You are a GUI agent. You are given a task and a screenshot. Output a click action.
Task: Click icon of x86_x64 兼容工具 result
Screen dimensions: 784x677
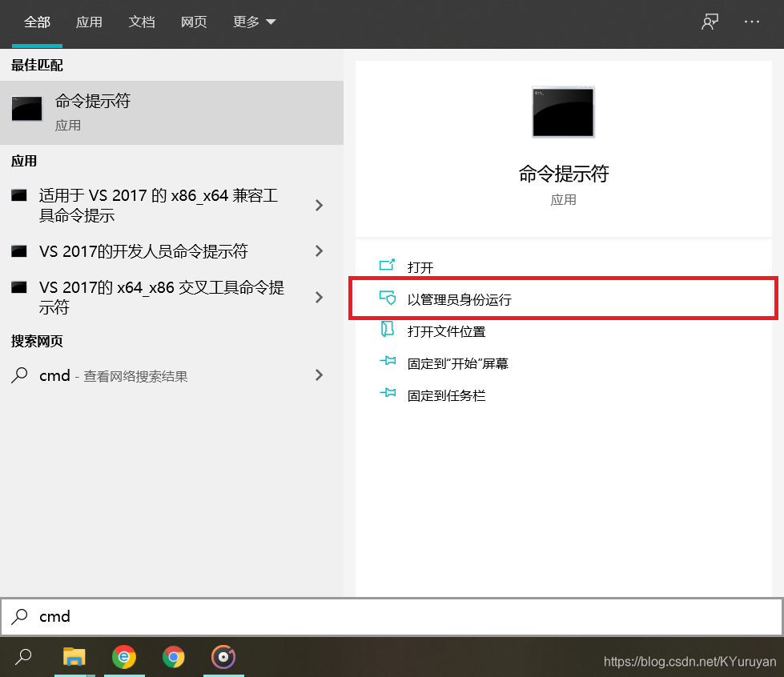(19, 194)
